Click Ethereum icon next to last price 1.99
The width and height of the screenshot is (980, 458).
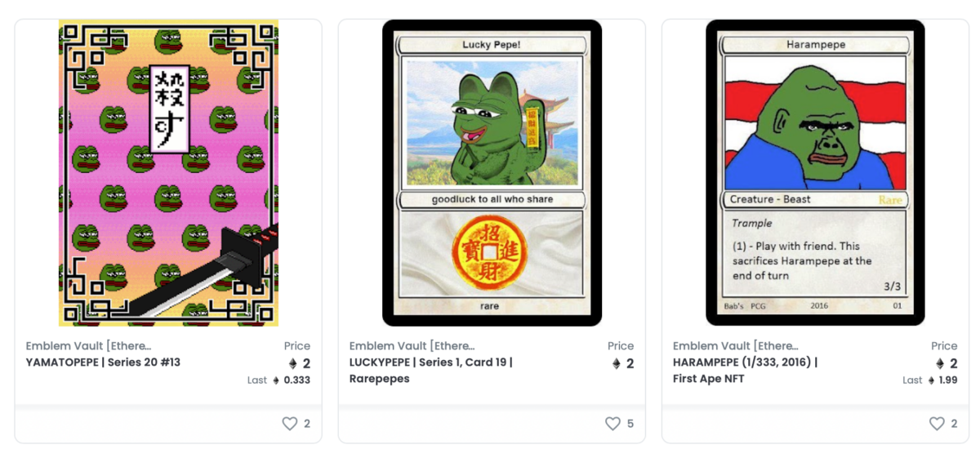pyautogui.click(x=932, y=380)
